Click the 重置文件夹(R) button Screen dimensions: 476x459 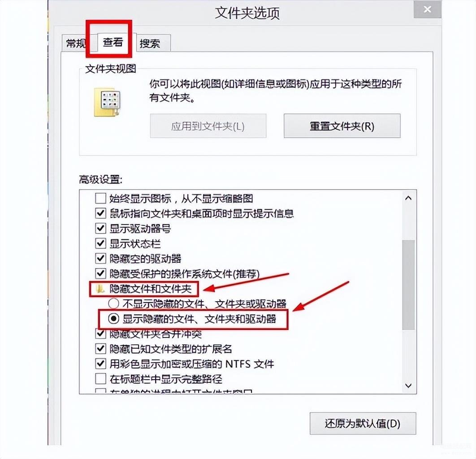tap(342, 126)
